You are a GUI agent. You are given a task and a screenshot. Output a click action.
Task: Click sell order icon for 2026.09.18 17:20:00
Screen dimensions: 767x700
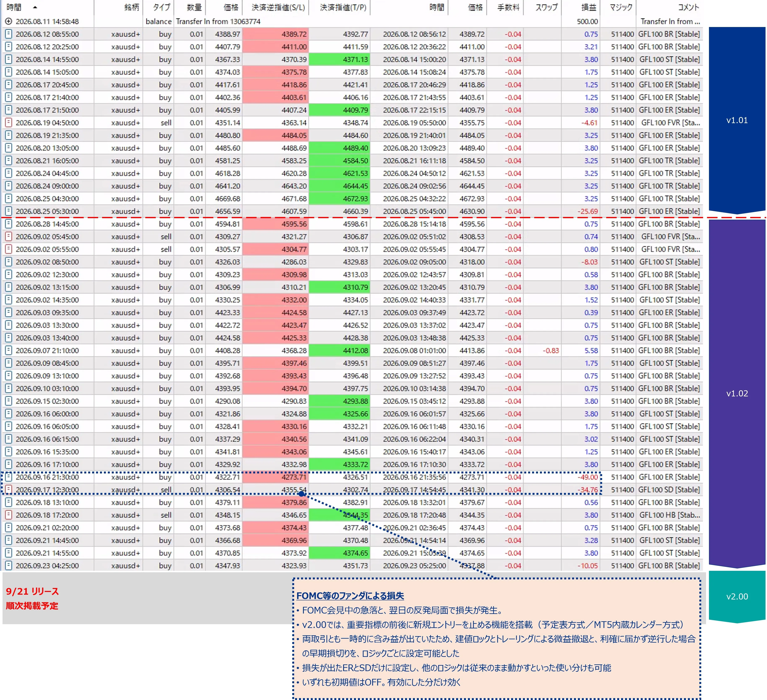pyautogui.click(x=8, y=515)
